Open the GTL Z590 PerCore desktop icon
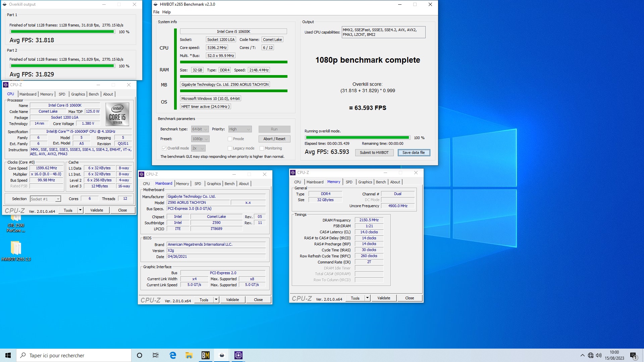The width and height of the screenshot is (644, 362). tap(16, 224)
